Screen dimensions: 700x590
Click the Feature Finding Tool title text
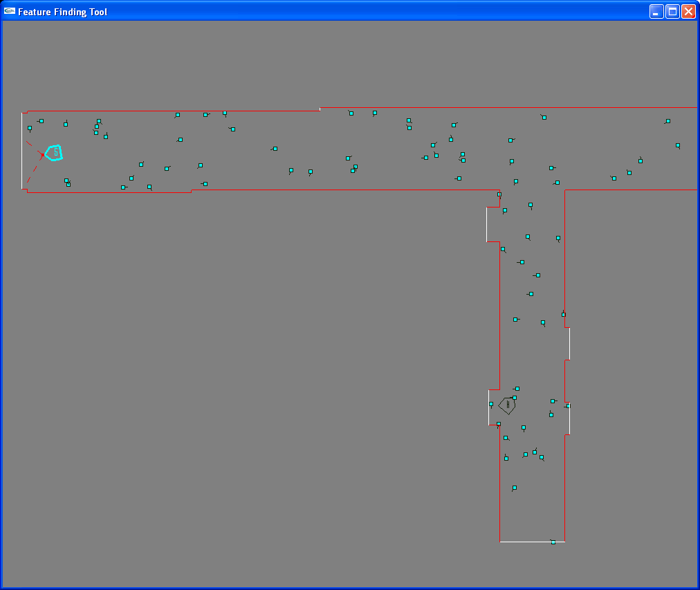pyautogui.click(x=62, y=12)
